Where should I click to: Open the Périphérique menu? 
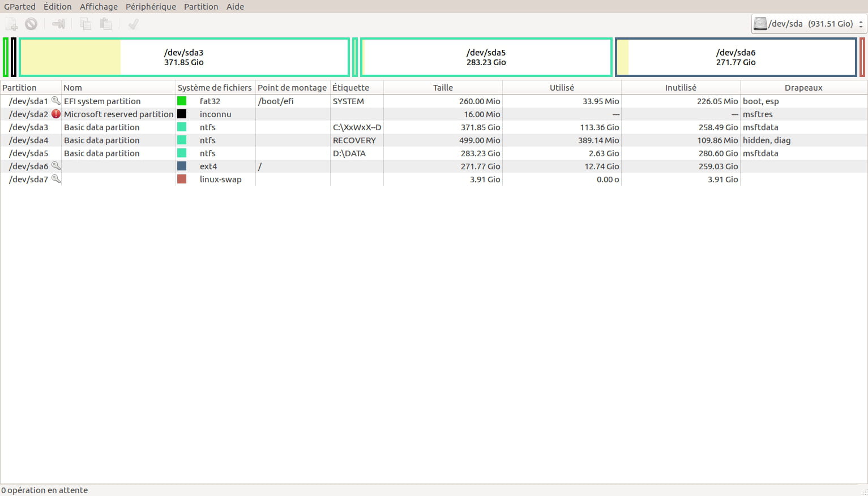151,7
